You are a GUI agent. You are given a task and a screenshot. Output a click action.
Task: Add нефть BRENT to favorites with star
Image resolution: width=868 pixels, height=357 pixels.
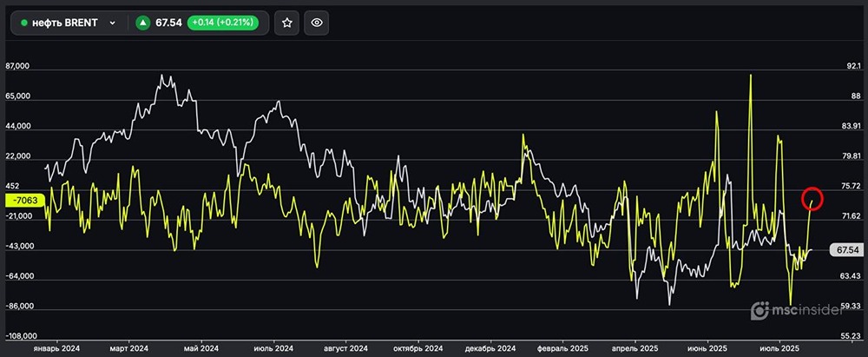pyautogui.click(x=287, y=23)
